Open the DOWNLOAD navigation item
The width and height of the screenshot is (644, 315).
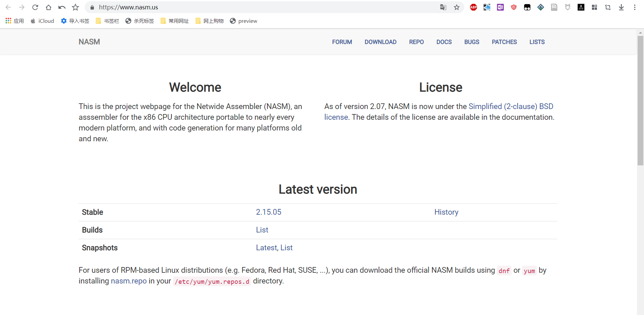point(380,42)
